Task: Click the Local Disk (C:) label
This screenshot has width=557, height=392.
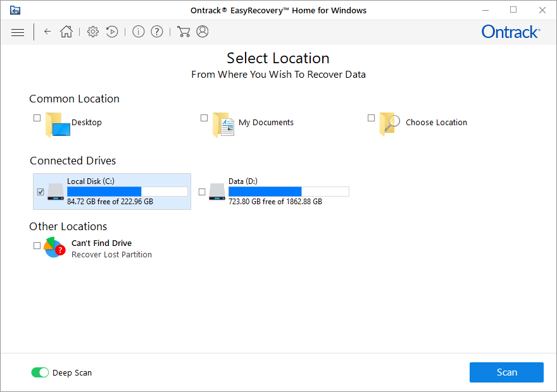Action: click(x=91, y=181)
